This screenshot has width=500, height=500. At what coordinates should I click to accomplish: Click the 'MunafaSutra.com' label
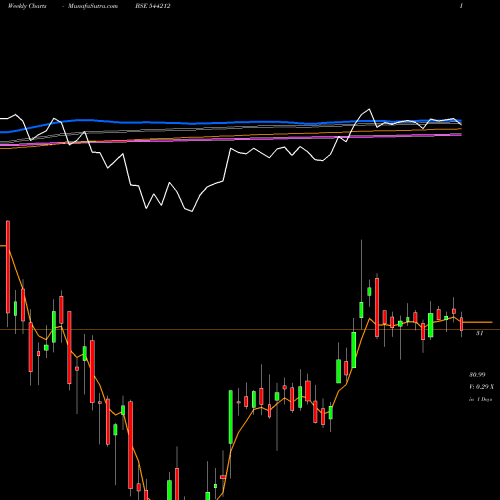point(93,6)
